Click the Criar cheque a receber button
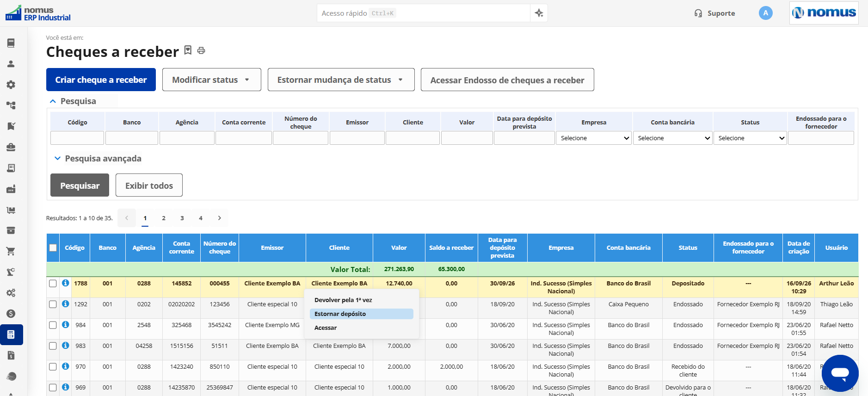 101,80
